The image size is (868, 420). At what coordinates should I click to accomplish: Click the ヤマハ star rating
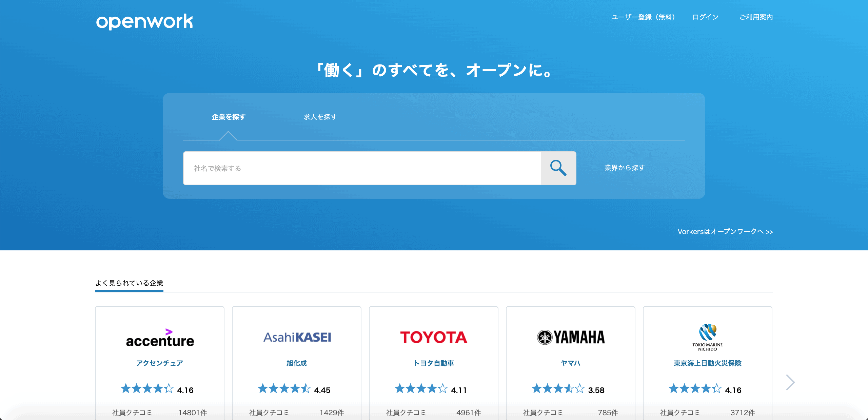(x=558, y=388)
